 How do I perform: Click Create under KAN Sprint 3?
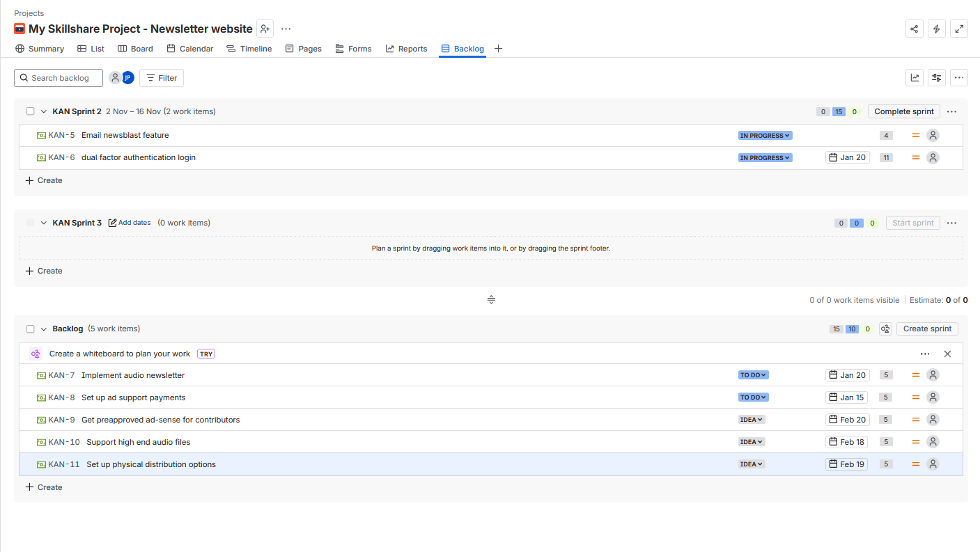click(44, 271)
